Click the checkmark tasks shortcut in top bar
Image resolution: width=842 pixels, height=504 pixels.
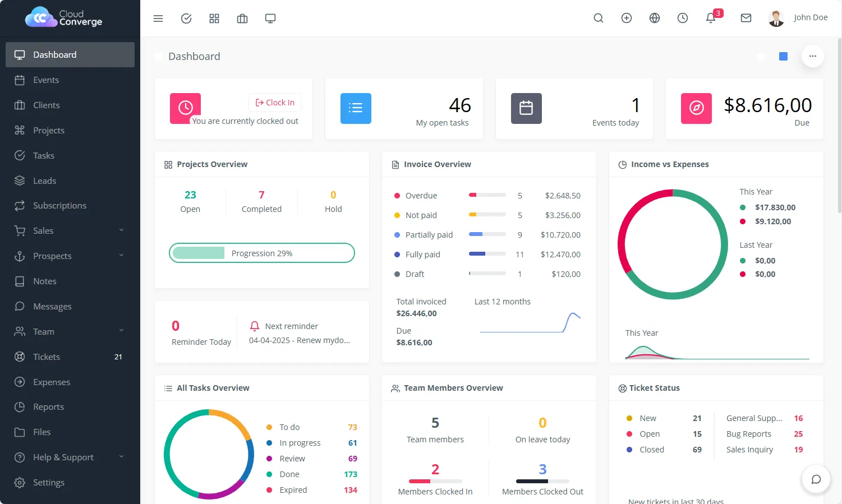[186, 19]
